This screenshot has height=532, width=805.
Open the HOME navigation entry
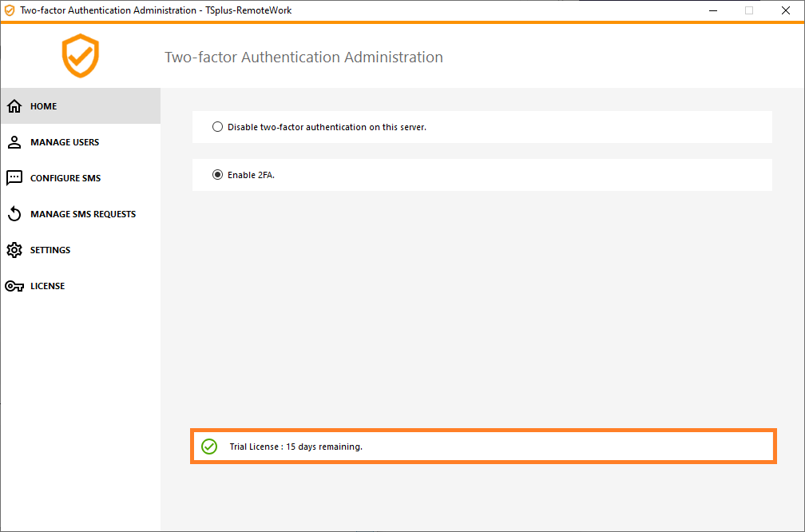tap(44, 105)
